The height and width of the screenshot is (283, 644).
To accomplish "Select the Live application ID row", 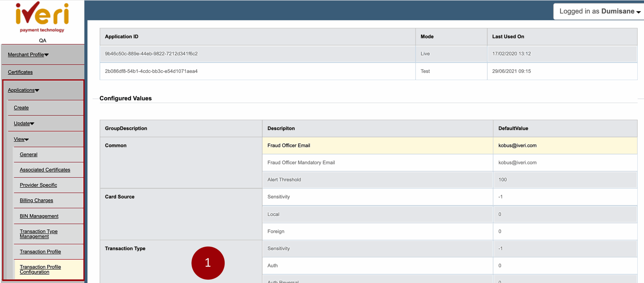I will click(151, 54).
